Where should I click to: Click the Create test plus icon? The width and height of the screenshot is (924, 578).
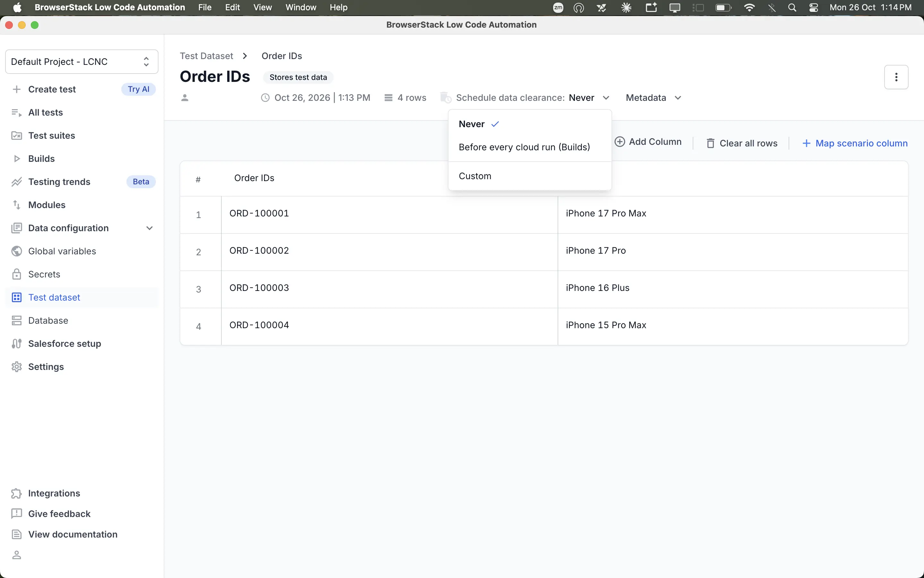16,90
